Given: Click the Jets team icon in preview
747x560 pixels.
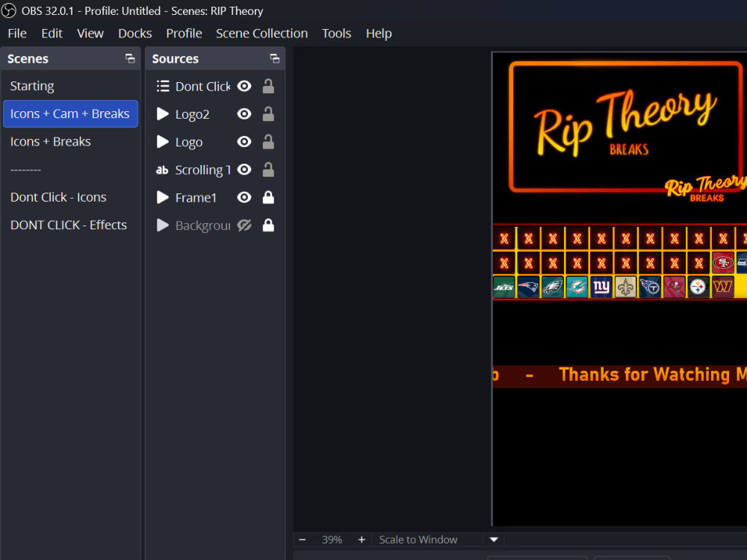Looking at the screenshot, I should tap(504, 287).
